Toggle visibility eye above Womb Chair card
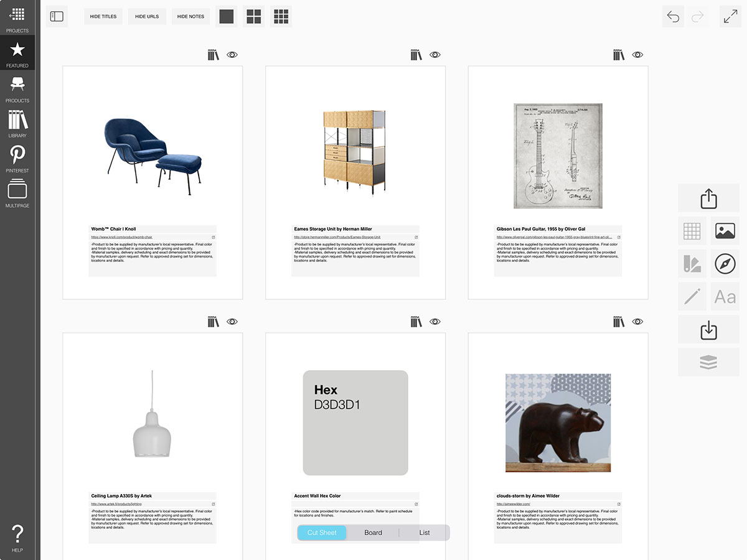 232,55
